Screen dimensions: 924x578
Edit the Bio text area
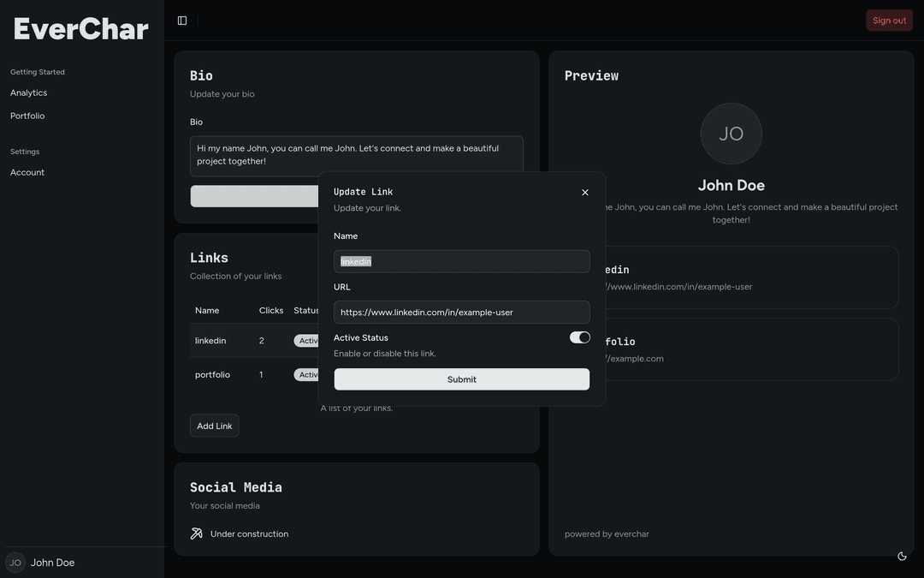pos(357,156)
